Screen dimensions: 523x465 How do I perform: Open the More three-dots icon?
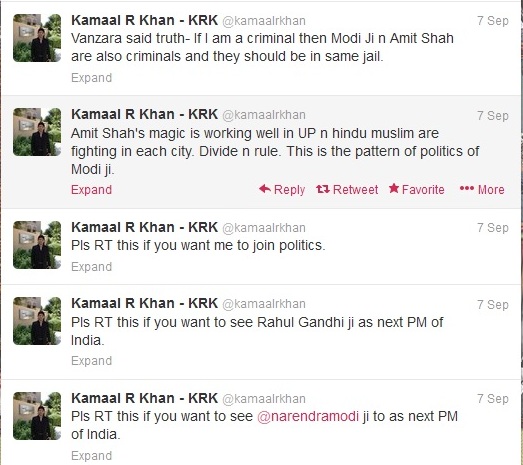(x=467, y=189)
